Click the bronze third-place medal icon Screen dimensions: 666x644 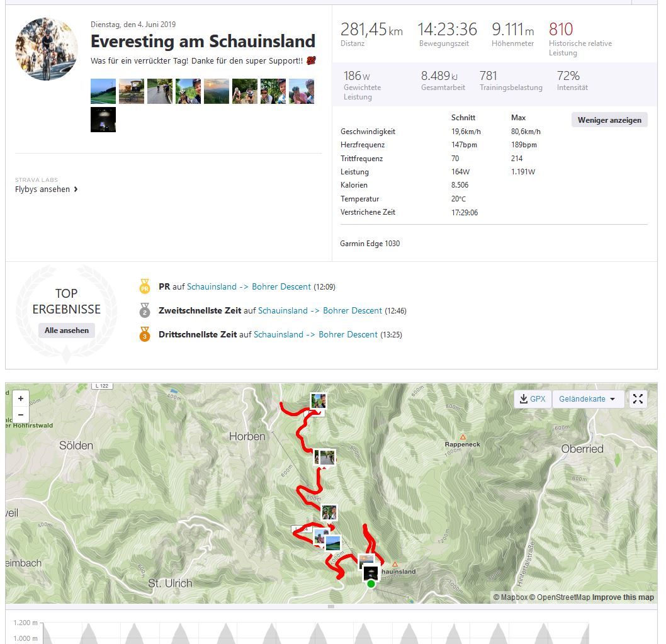pyautogui.click(x=145, y=335)
